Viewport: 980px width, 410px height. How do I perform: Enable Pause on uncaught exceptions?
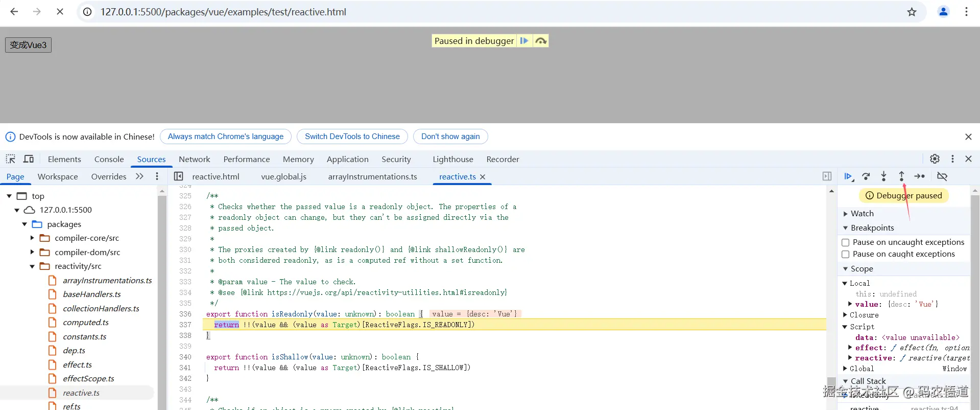845,242
